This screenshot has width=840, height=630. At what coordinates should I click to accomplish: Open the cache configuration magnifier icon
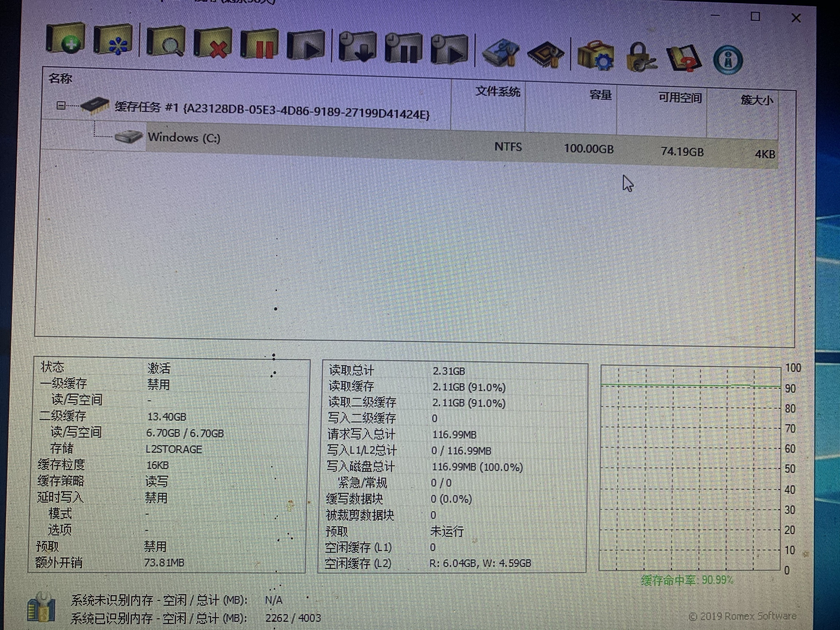(166, 43)
